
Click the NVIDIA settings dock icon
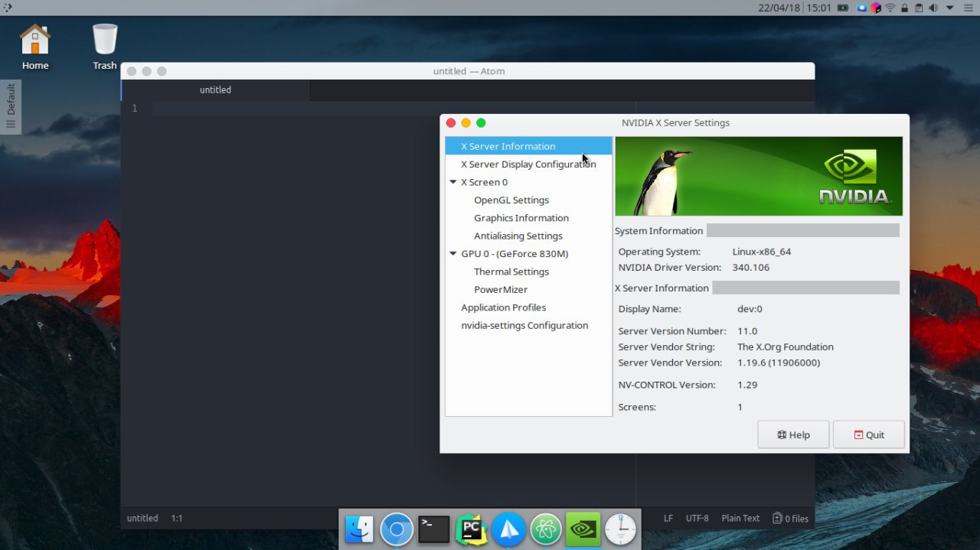click(x=583, y=529)
